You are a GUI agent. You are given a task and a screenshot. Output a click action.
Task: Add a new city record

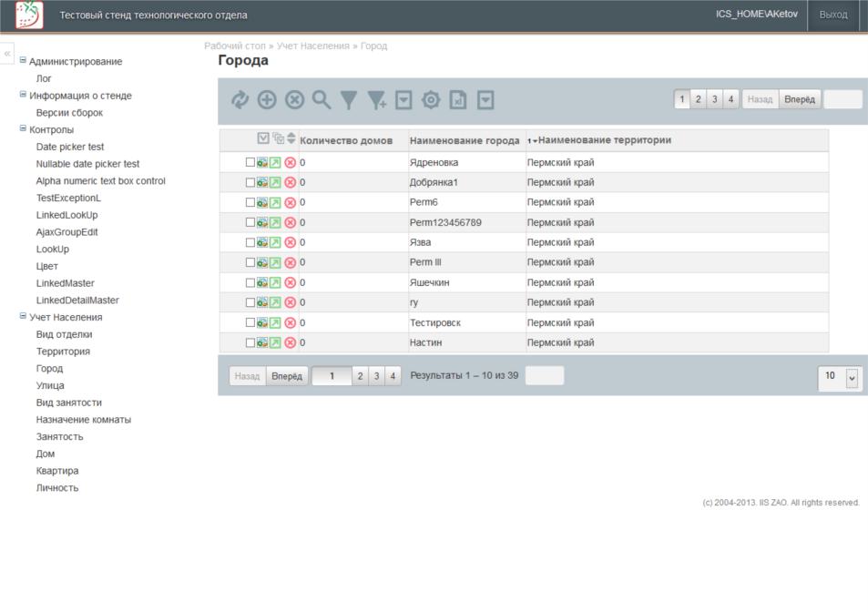pyautogui.click(x=267, y=100)
